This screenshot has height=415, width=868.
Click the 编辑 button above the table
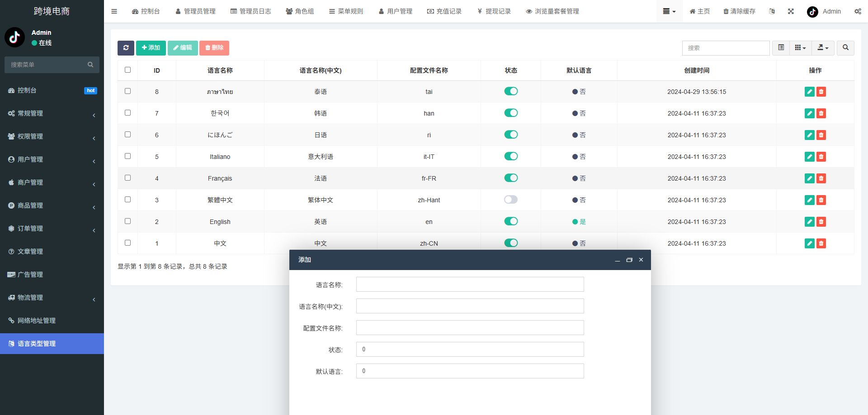coord(183,48)
